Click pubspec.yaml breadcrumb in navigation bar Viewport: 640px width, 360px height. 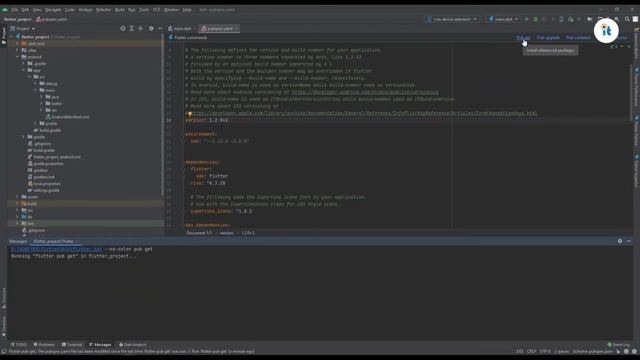[51, 19]
